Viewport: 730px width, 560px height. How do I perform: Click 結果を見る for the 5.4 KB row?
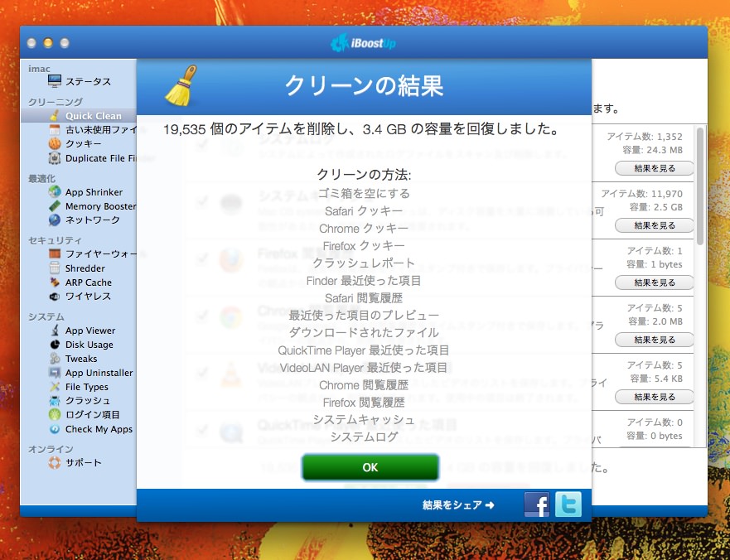pos(654,397)
